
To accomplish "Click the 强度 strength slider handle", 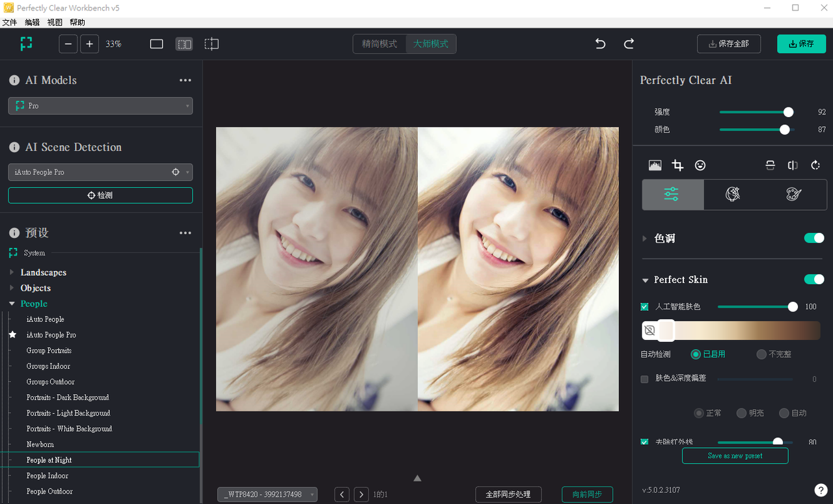I will click(788, 112).
